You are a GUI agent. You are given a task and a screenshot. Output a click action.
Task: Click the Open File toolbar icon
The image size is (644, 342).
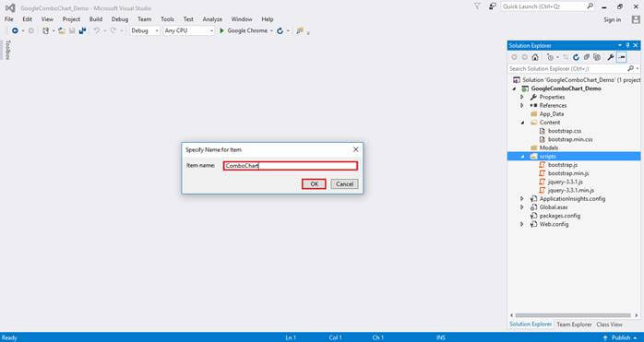[x=62, y=30]
